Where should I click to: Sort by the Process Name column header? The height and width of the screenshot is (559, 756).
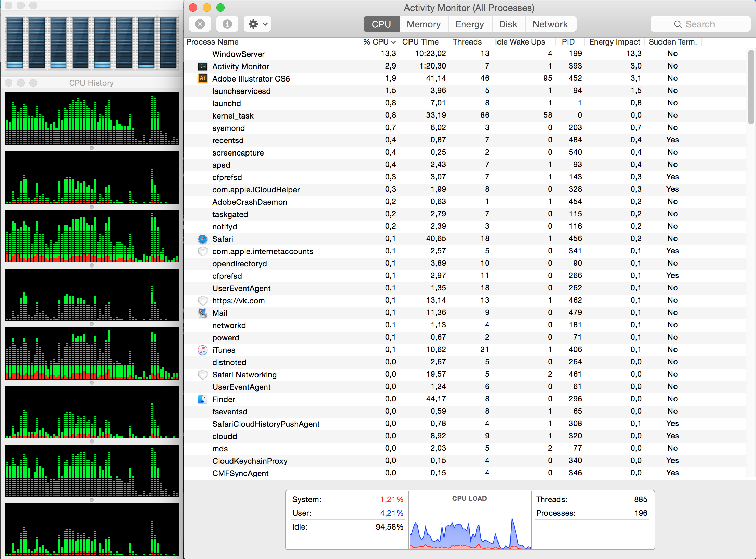coord(272,42)
